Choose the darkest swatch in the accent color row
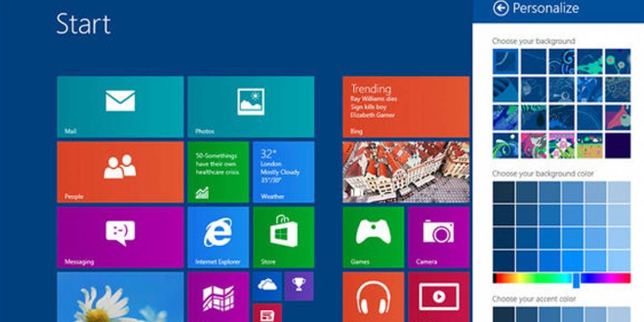Image resolution: width=644 pixels, height=322 pixels. pyautogui.click(x=503, y=314)
